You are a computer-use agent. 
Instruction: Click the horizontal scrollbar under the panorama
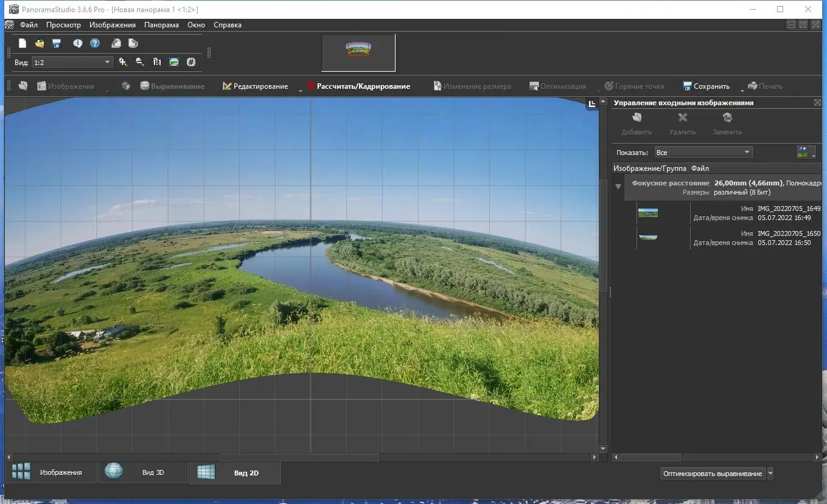[298, 457]
